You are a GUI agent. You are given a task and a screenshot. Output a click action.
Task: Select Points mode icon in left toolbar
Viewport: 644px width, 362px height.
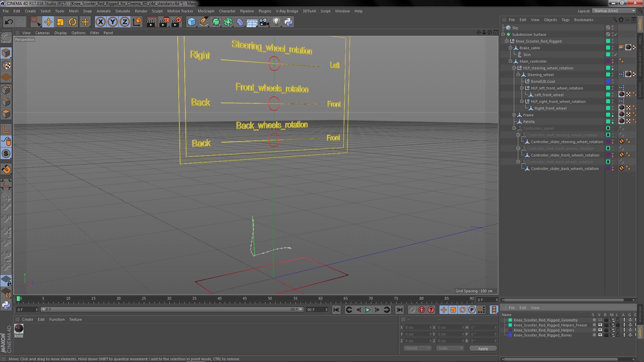pyautogui.click(x=6, y=90)
